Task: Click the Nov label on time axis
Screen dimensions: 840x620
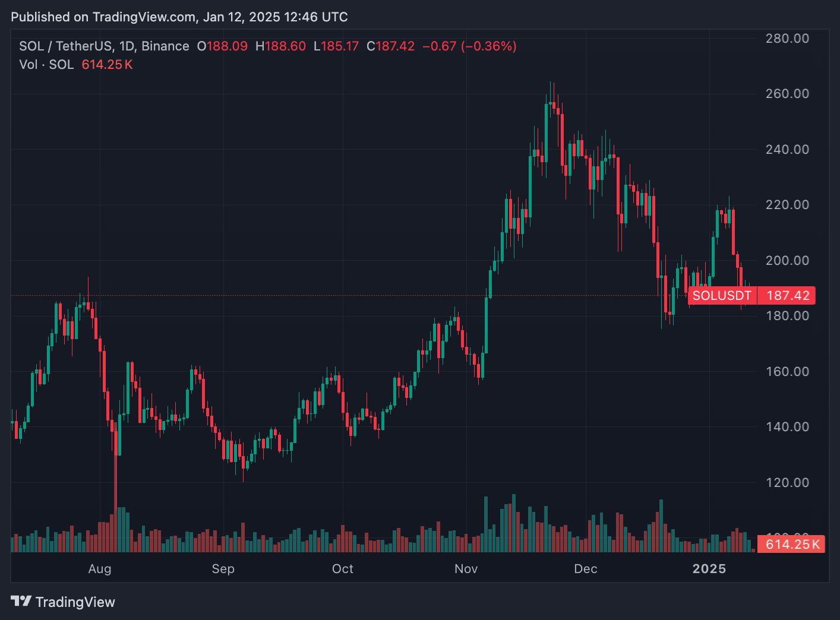Action: tap(466, 569)
